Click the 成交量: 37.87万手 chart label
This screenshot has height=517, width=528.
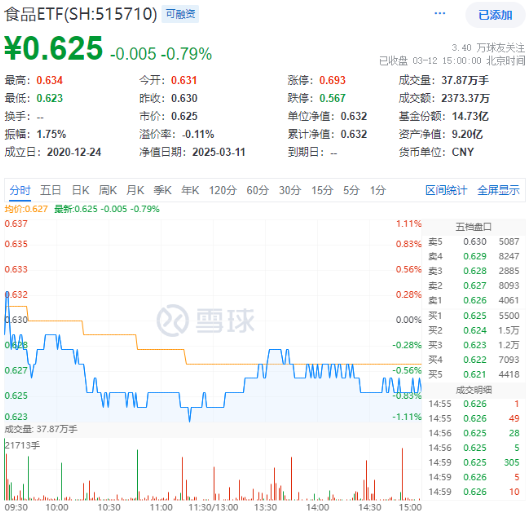click(41, 429)
